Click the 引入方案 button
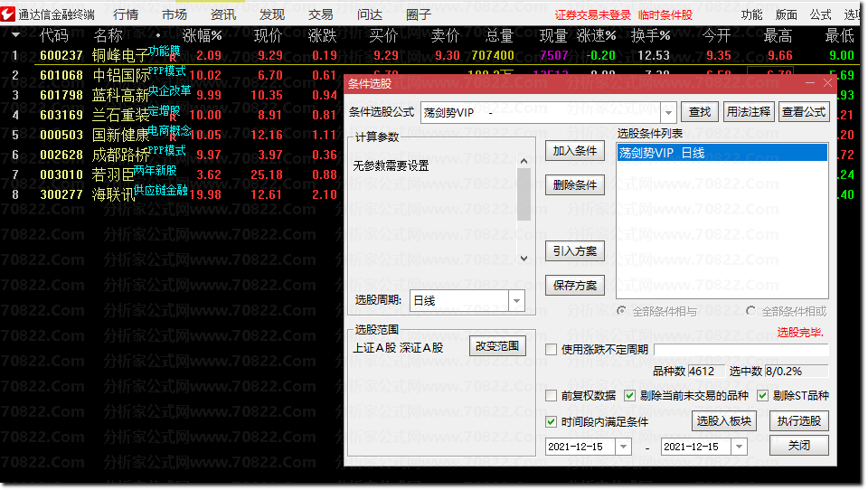This screenshot has height=490, width=868. pyautogui.click(x=575, y=250)
